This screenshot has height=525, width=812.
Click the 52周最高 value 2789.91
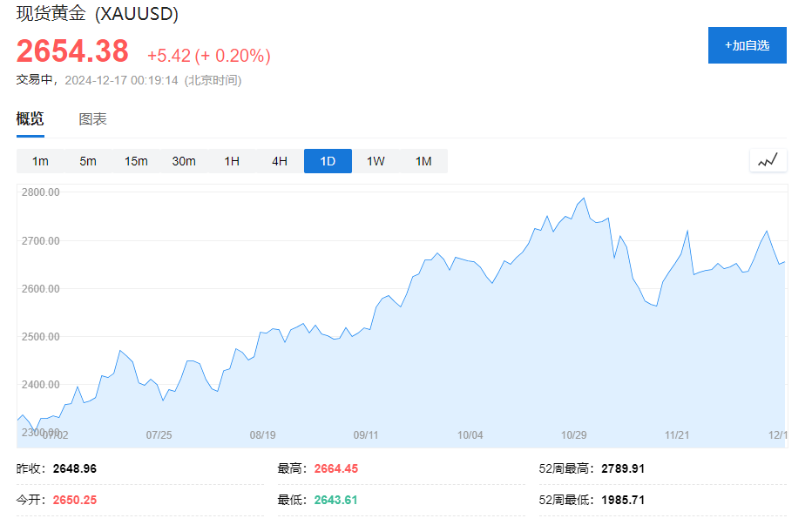(623, 468)
